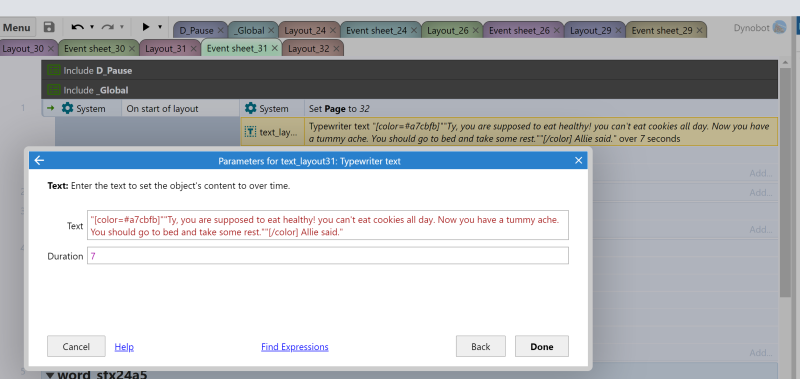Switch to _Global tab
This screenshot has height=379, width=800.
249,31
